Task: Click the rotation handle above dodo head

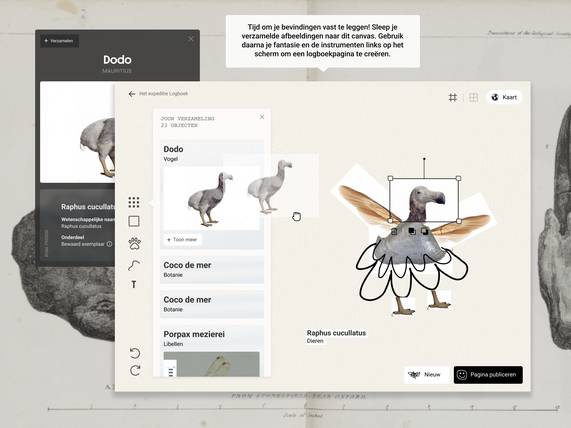Action: pos(424,159)
